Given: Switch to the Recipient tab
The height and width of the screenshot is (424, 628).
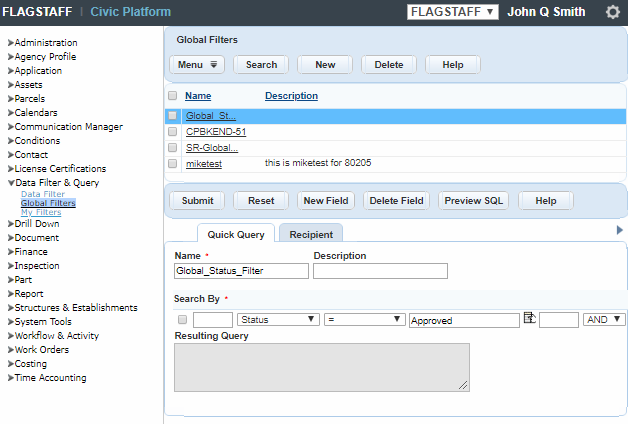Looking at the screenshot, I should pyautogui.click(x=311, y=234).
